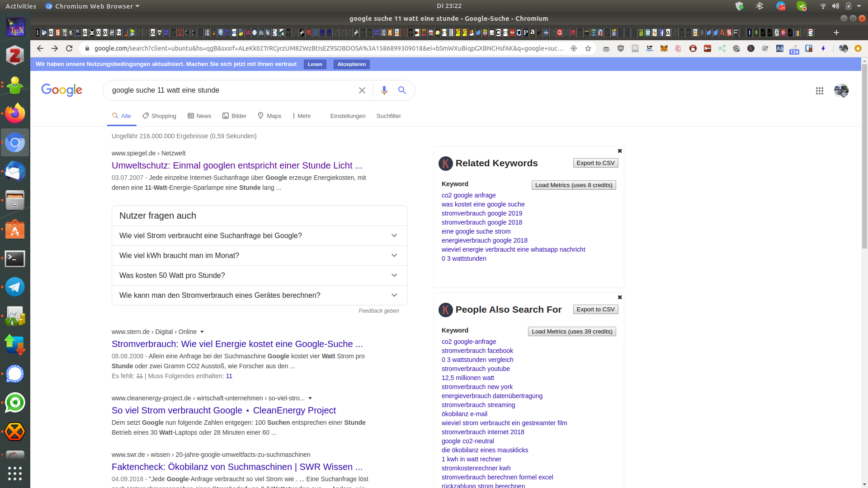The image size is (868, 488).
Task: Click the MetaMask fox extension icon
Action: (x=664, y=48)
